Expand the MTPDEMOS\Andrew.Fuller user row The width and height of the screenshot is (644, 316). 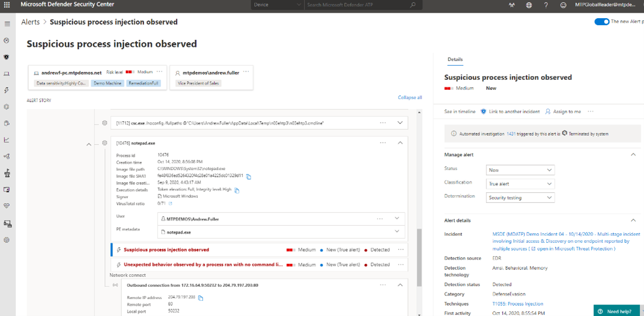397,219
